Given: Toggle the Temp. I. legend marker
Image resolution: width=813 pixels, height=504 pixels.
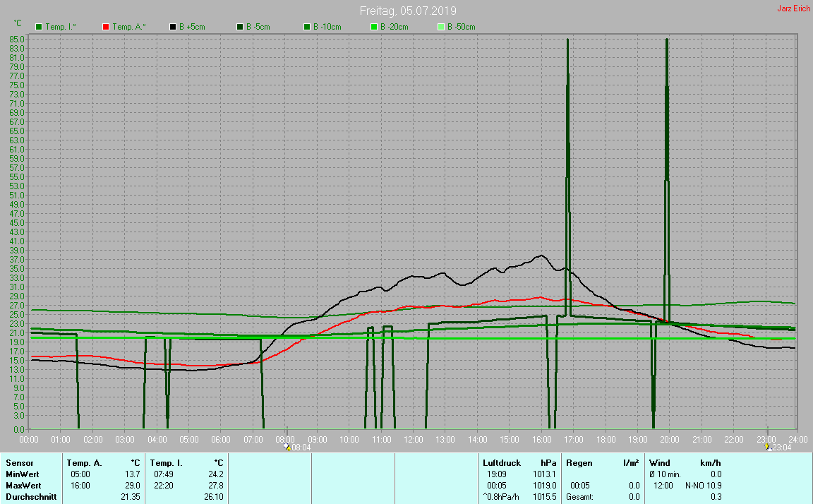Looking at the screenshot, I should tap(39, 27).
